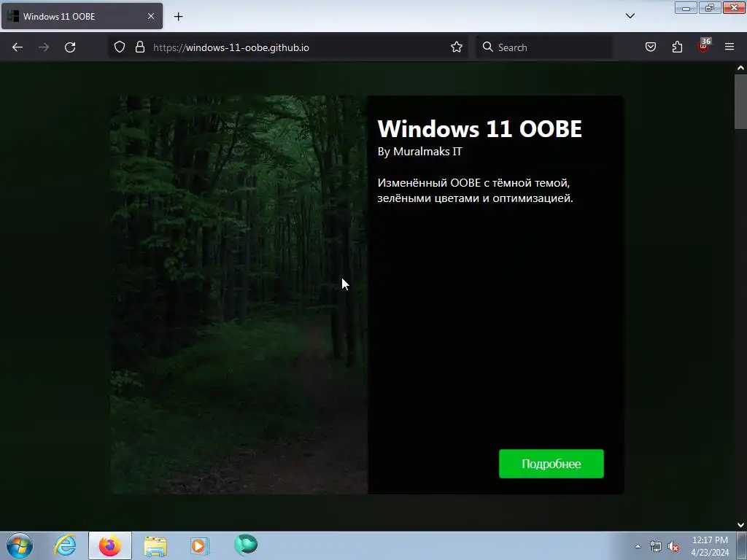Open the clock showing 12:17 PM
747x560 pixels.
[710, 546]
